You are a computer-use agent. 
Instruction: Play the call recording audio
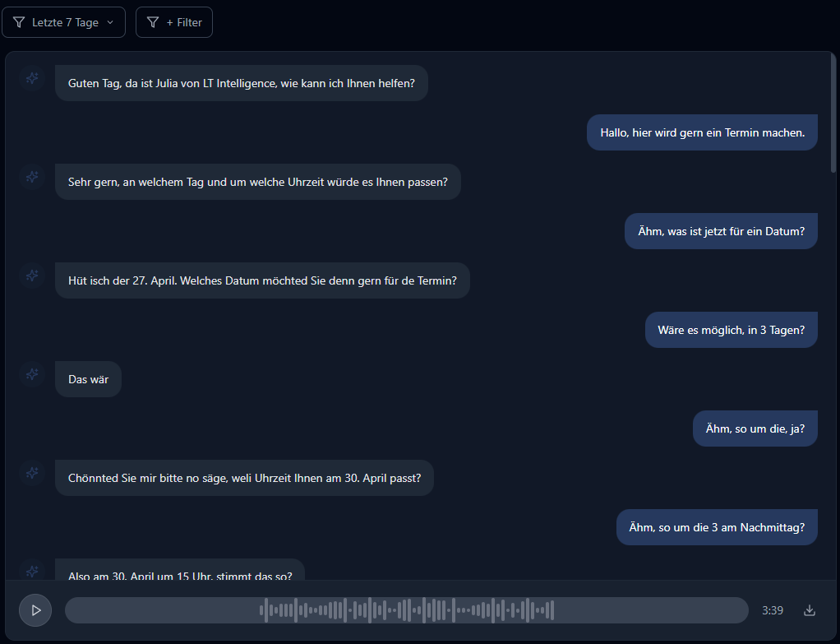[x=35, y=610]
